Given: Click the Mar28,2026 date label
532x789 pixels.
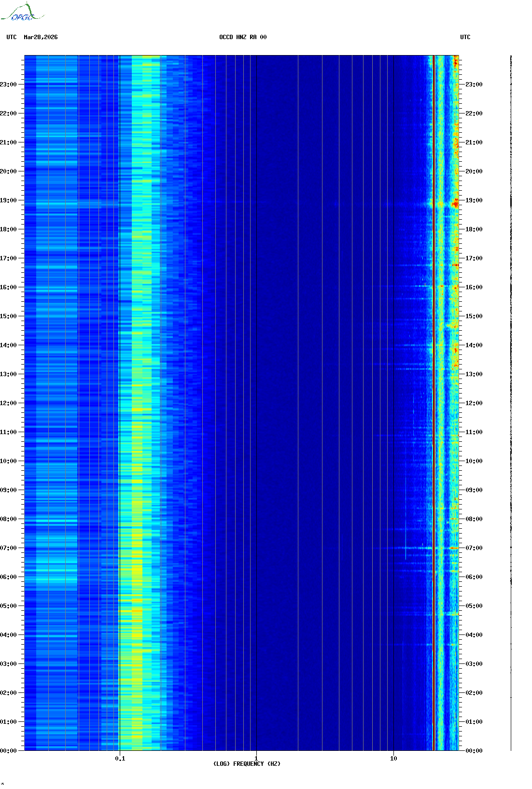Looking at the screenshot, I should click(41, 37).
